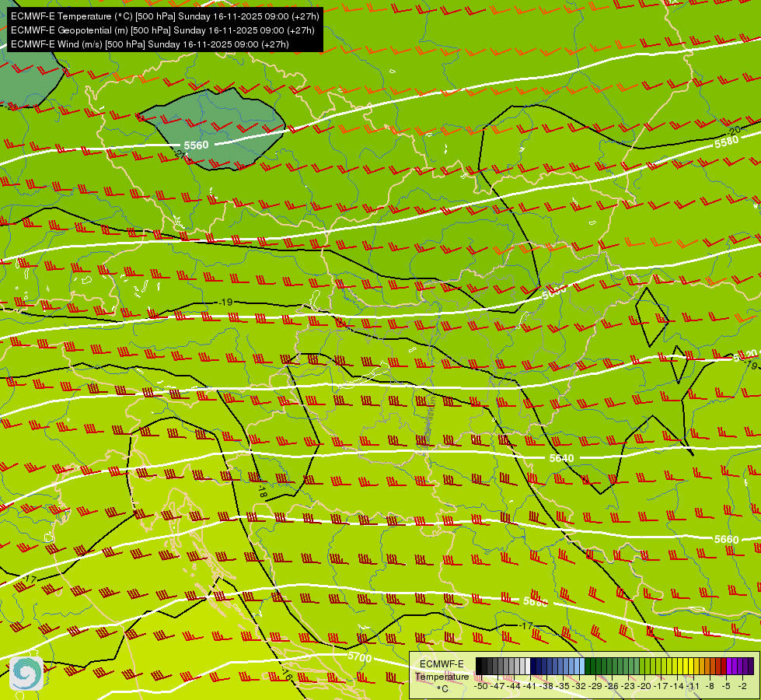The width and height of the screenshot is (761, 700).
Task: Click the -18 isotherm contour label
Action: (262, 492)
